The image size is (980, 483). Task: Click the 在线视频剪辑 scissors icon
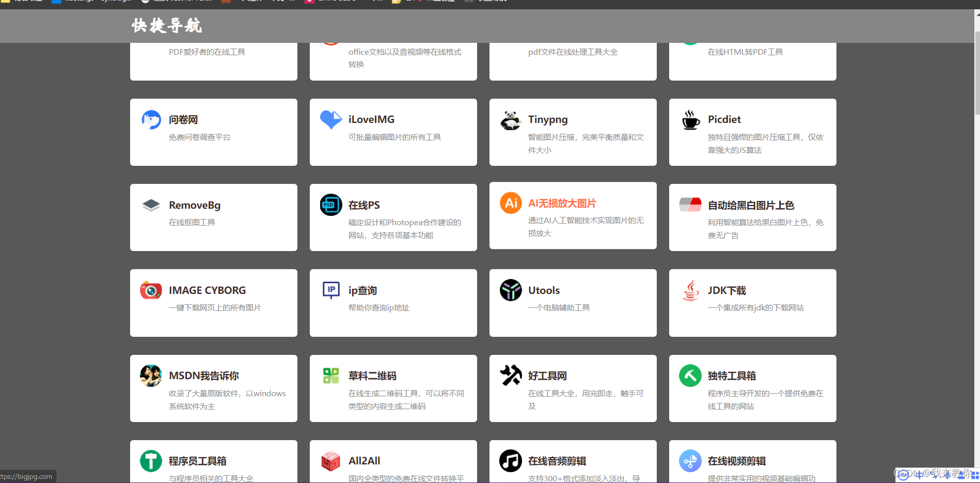(690, 461)
